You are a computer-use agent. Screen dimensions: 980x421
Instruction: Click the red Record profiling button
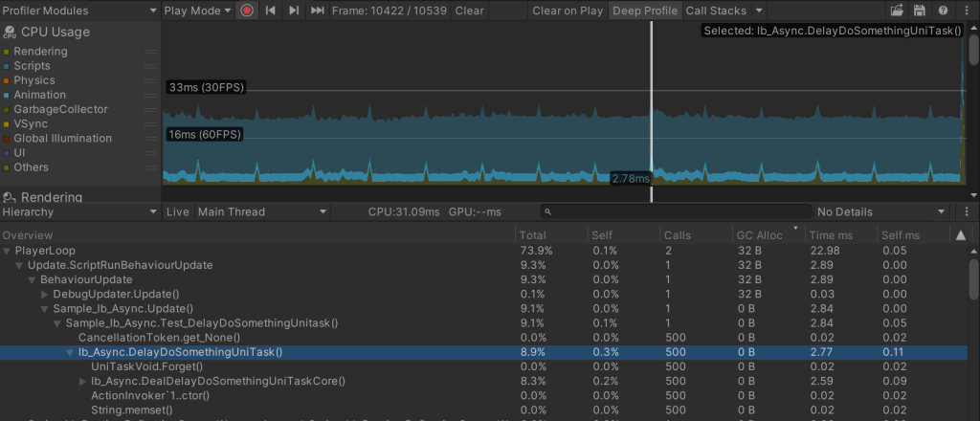[247, 11]
